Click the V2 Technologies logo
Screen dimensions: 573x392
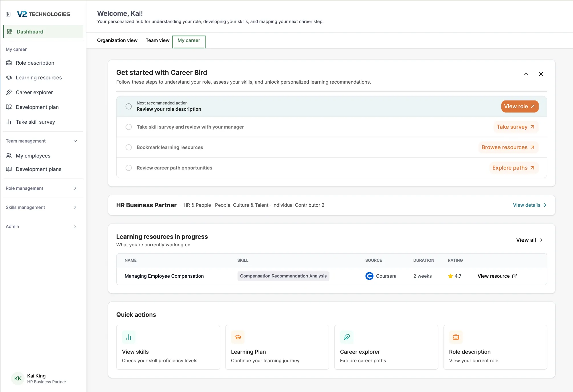[x=44, y=14]
